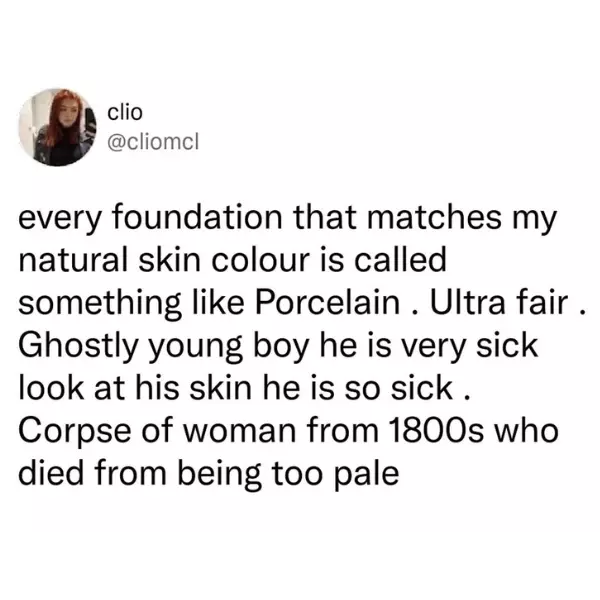600x600 pixels.
Task: Open the @cliomcl handle link
Action: click(153, 142)
